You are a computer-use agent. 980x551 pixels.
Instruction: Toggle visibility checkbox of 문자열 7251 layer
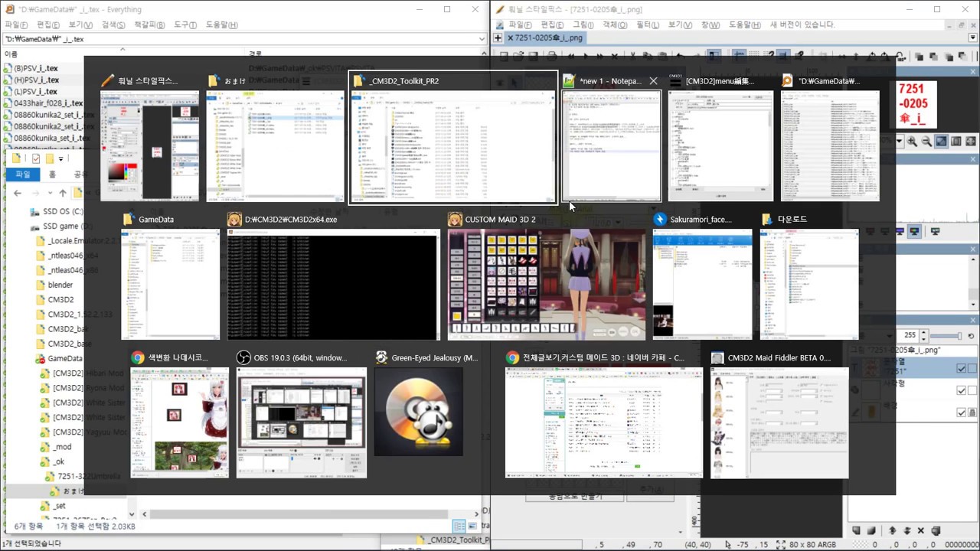[x=962, y=369]
